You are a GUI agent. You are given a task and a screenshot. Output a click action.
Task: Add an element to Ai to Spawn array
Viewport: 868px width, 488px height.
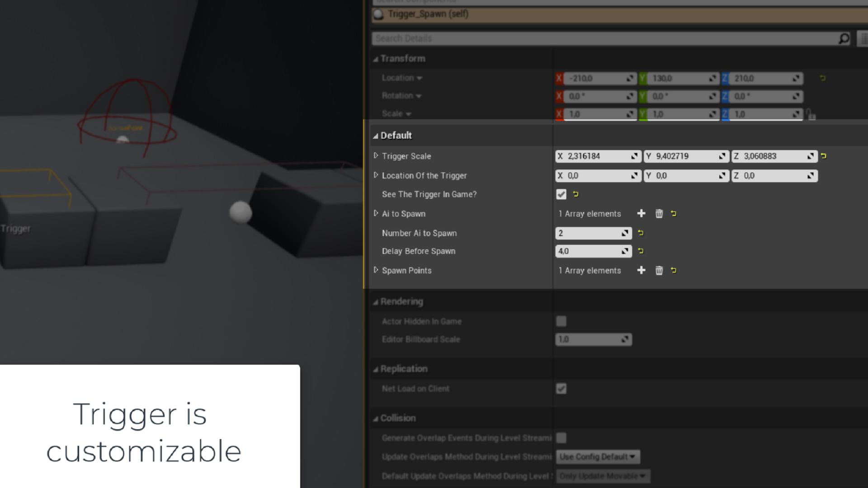point(641,213)
